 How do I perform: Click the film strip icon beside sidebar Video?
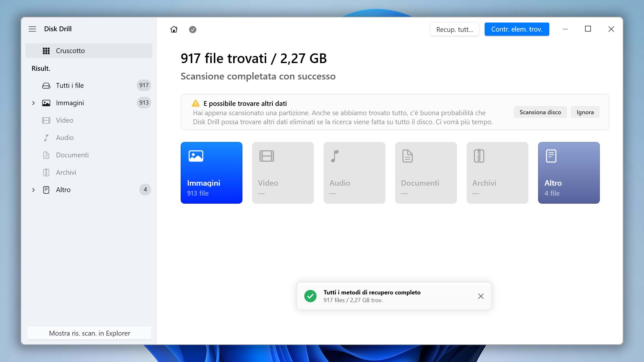pos(46,120)
